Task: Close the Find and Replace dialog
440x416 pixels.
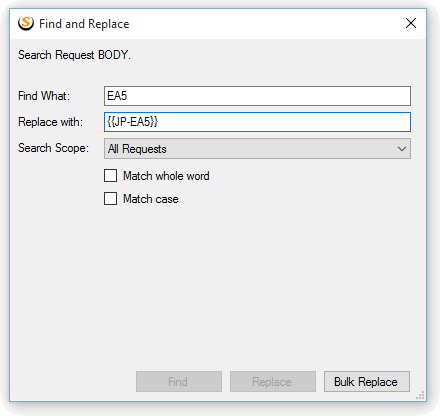Action: click(411, 23)
